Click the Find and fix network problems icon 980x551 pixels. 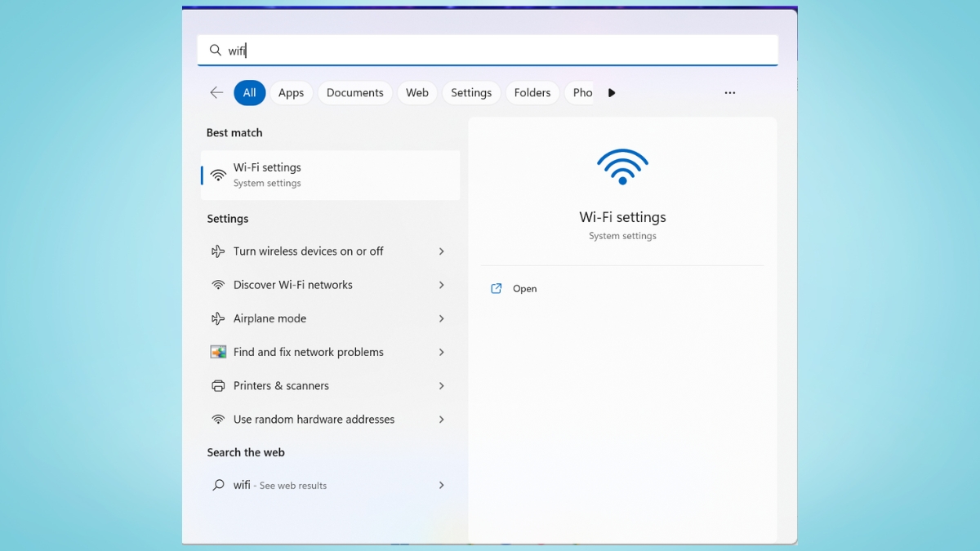(x=217, y=352)
